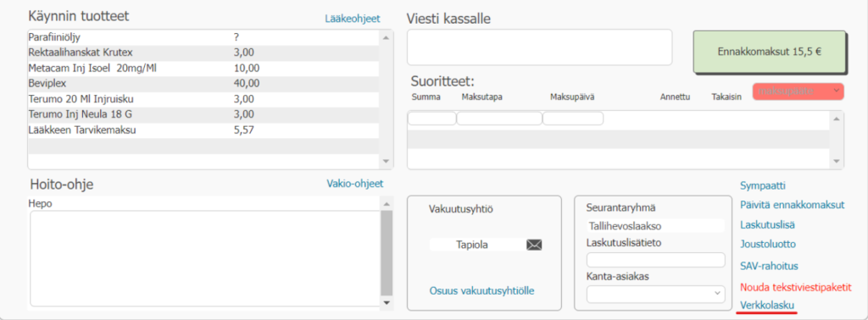Click the Suoritteet list scroll-down arrow
The image size is (868, 320).
click(837, 161)
